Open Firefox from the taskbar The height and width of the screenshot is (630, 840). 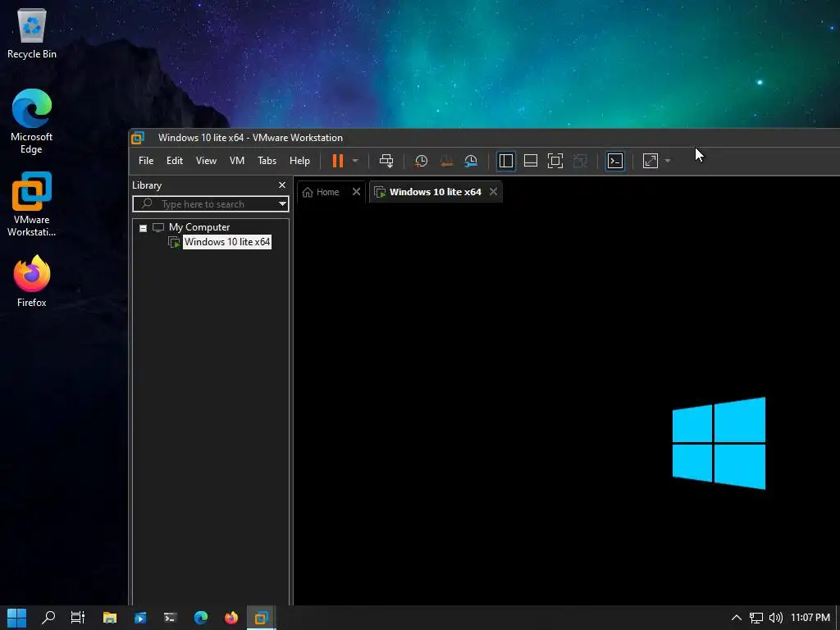tap(231, 618)
